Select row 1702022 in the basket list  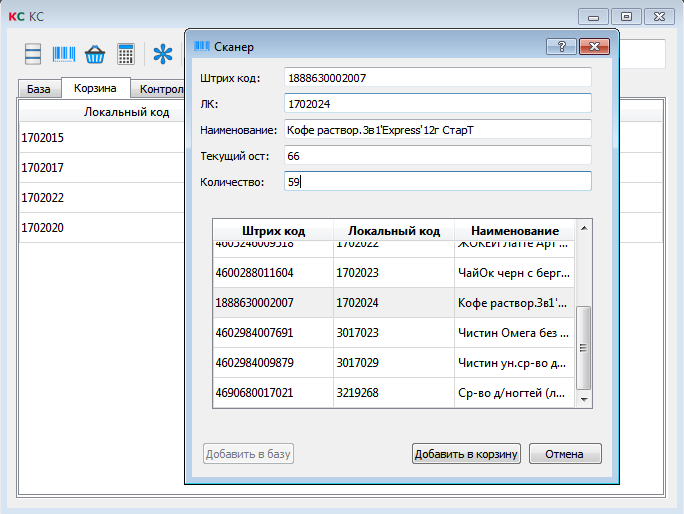coord(102,198)
